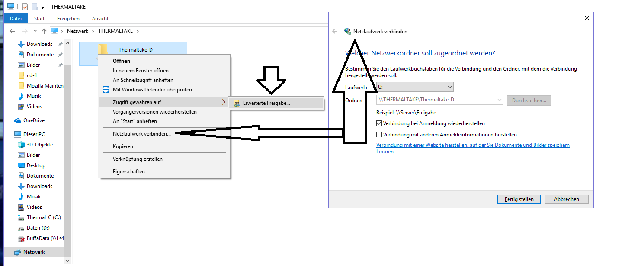This screenshot has width=644, height=266.
Task: Click the Fertig stellen button
Action: (x=519, y=199)
